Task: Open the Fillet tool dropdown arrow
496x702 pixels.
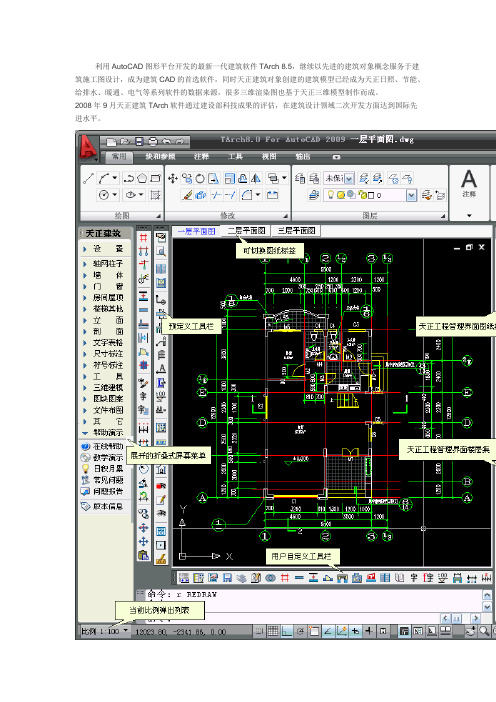Action: tap(258, 195)
